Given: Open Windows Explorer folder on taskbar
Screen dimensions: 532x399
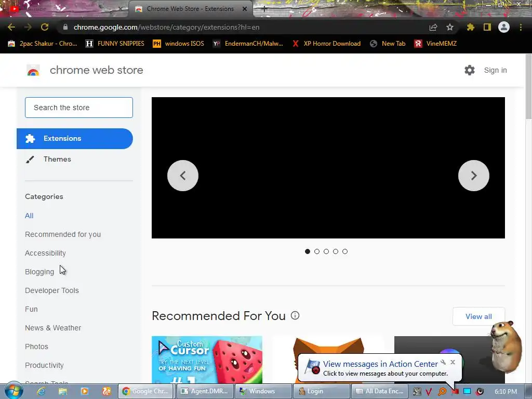Looking at the screenshot, I should [63, 391].
